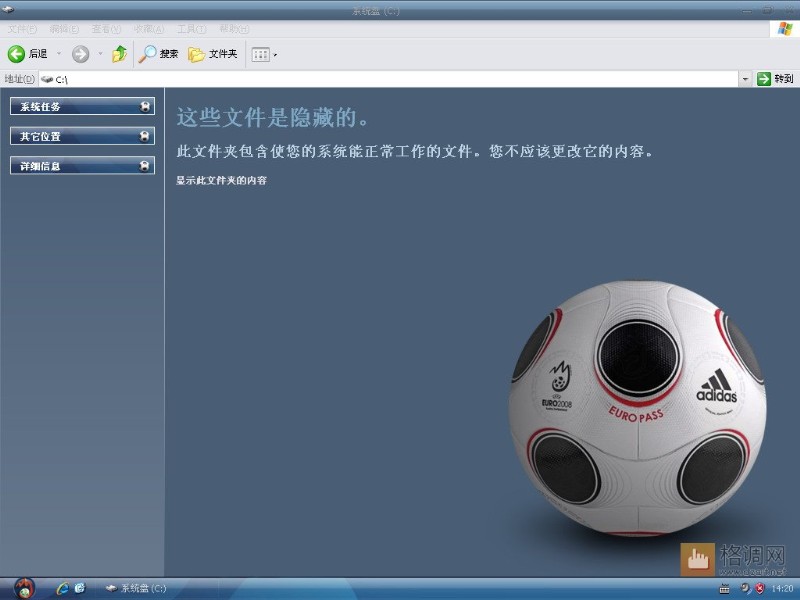Click the Go (转到) green arrow
This screenshot has height=600, width=800.
click(x=764, y=79)
